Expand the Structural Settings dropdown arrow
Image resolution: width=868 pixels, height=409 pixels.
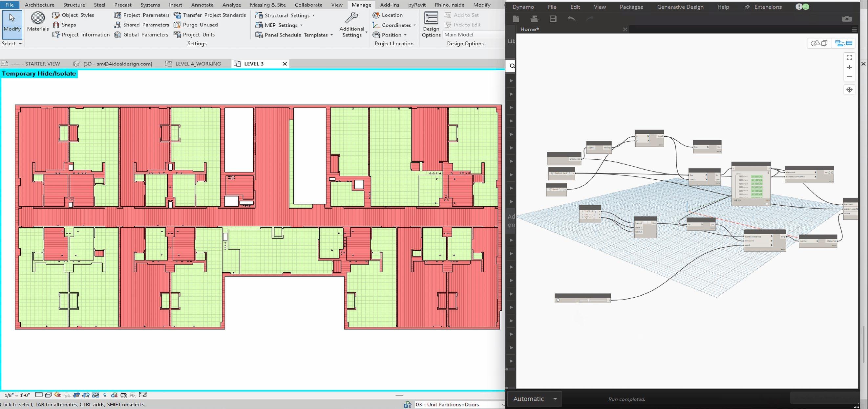click(x=313, y=15)
